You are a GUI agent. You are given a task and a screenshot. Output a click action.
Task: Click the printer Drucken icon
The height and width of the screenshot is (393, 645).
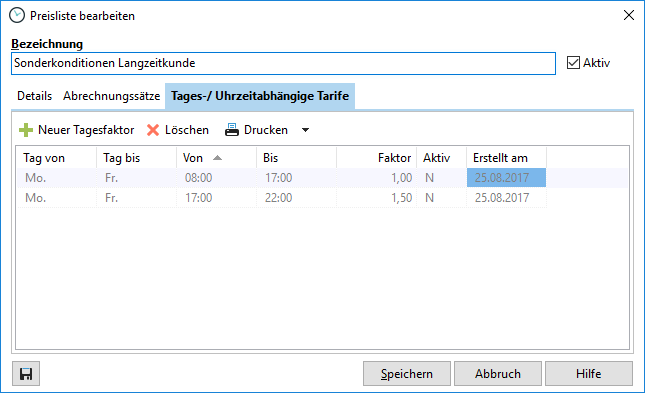point(232,130)
